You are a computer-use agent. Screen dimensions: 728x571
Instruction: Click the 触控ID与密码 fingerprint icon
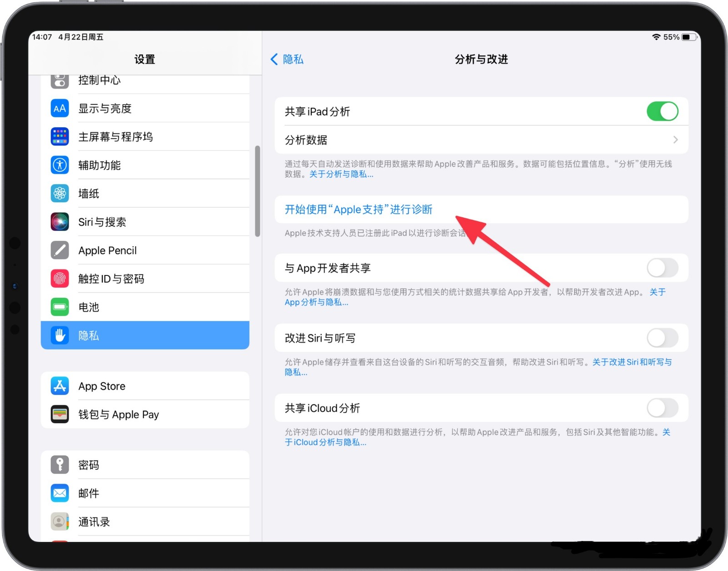60,279
